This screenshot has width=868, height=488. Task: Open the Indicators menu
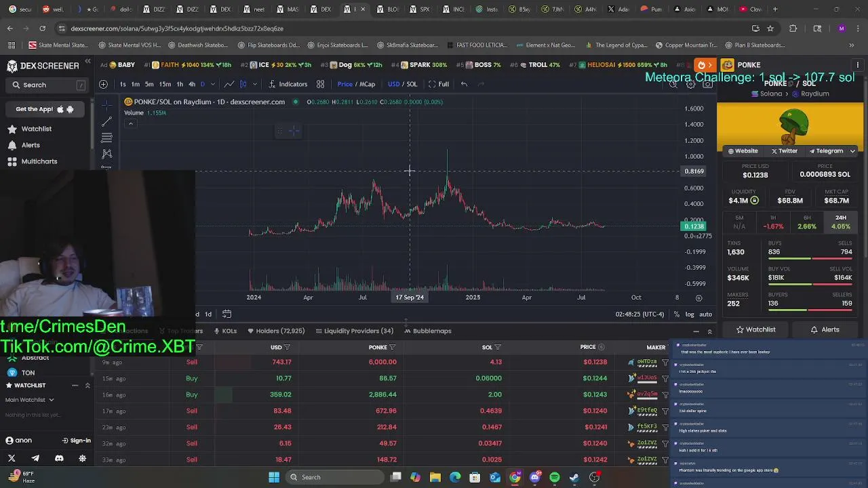coord(288,84)
